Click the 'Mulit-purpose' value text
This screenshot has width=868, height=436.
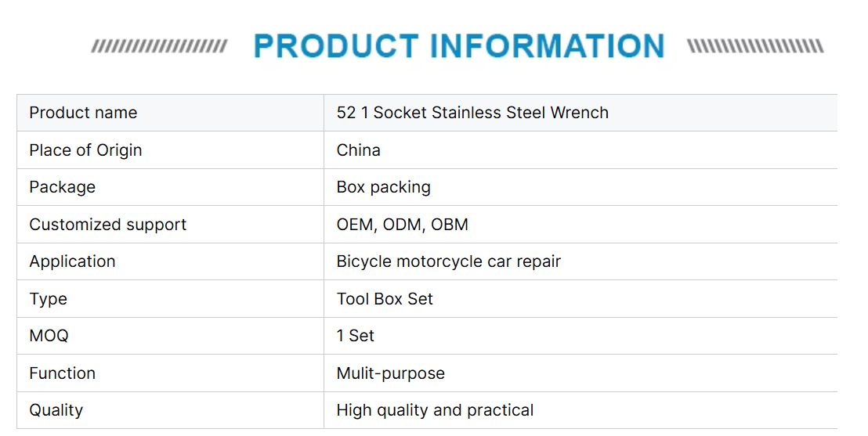point(391,373)
